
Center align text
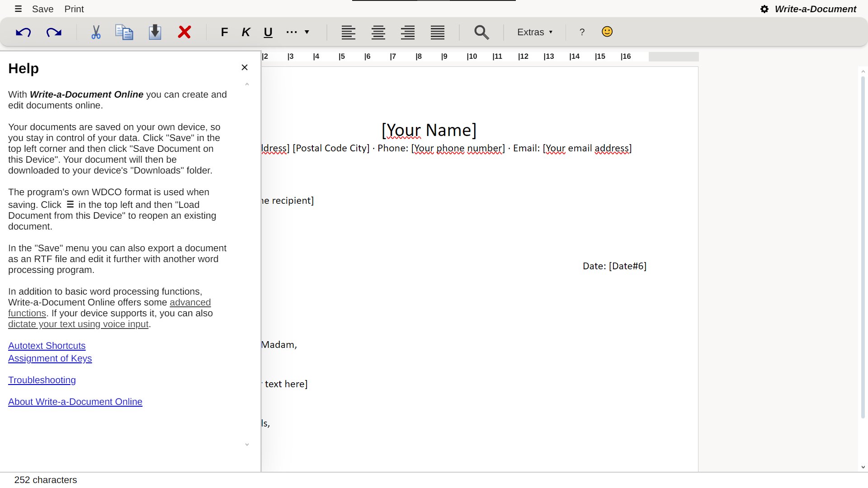pos(378,32)
